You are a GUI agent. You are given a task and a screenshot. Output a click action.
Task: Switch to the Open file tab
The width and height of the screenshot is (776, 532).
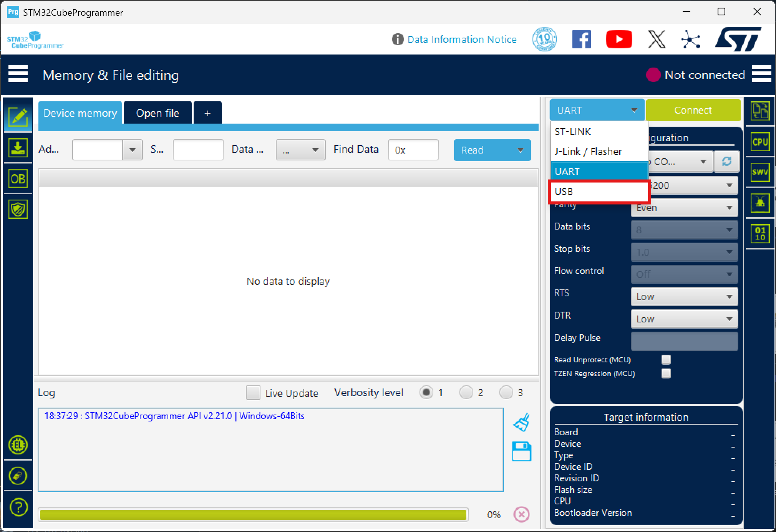[x=158, y=113]
